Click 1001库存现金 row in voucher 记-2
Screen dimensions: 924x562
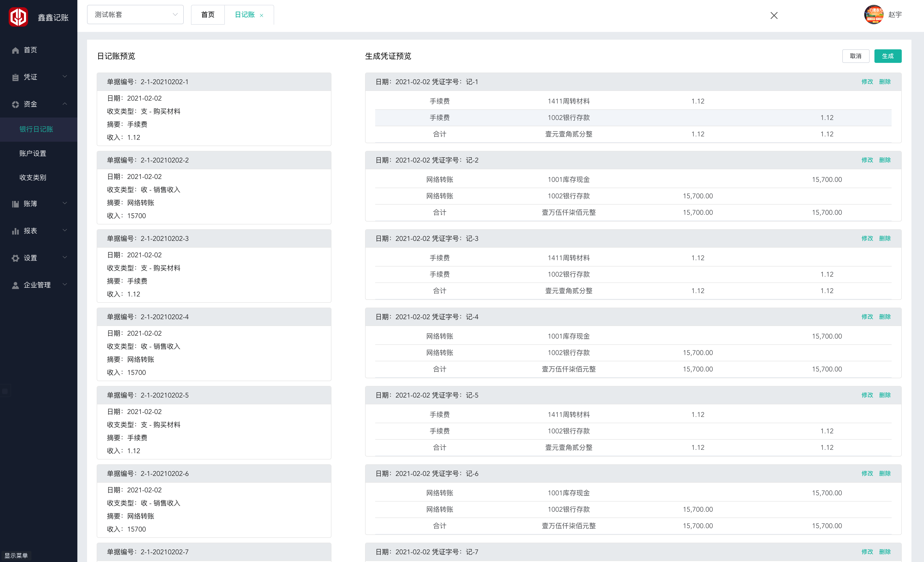633,180
